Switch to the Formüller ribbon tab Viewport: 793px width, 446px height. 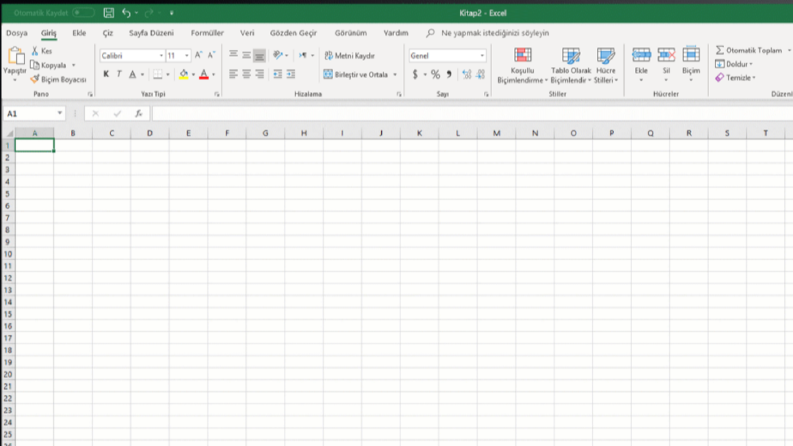[x=207, y=33]
